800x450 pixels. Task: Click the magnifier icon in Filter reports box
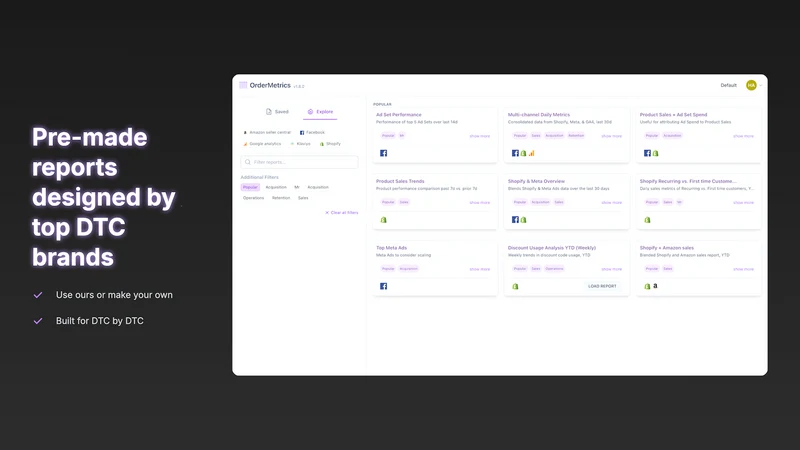coord(248,162)
